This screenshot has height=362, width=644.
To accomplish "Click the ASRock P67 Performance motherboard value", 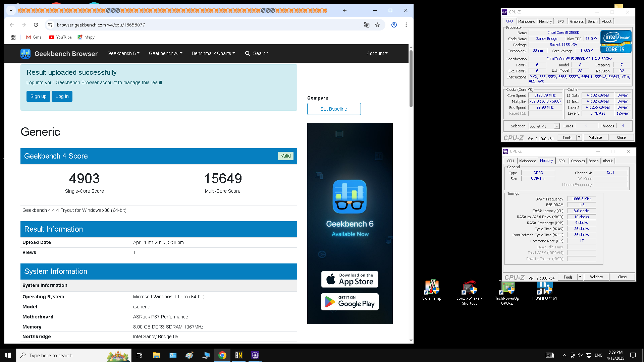I will (160, 317).
